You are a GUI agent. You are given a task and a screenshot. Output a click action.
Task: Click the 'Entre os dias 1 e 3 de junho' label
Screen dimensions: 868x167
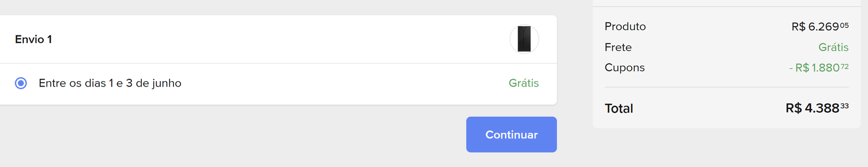(x=110, y=83)
